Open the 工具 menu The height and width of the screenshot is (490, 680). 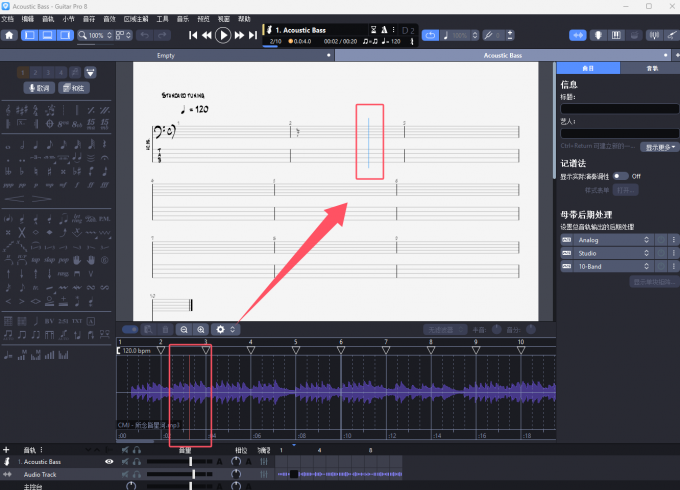tap(162, 18)
